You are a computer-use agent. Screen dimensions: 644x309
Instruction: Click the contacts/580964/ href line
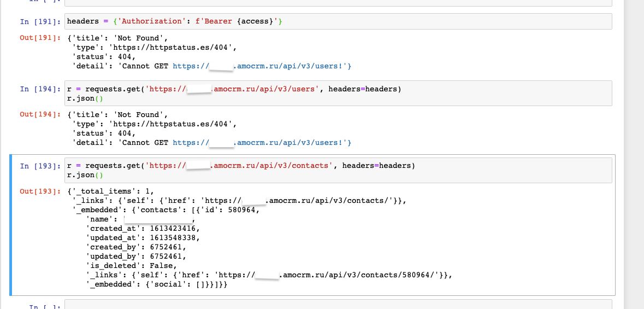(x=269, y=275)
